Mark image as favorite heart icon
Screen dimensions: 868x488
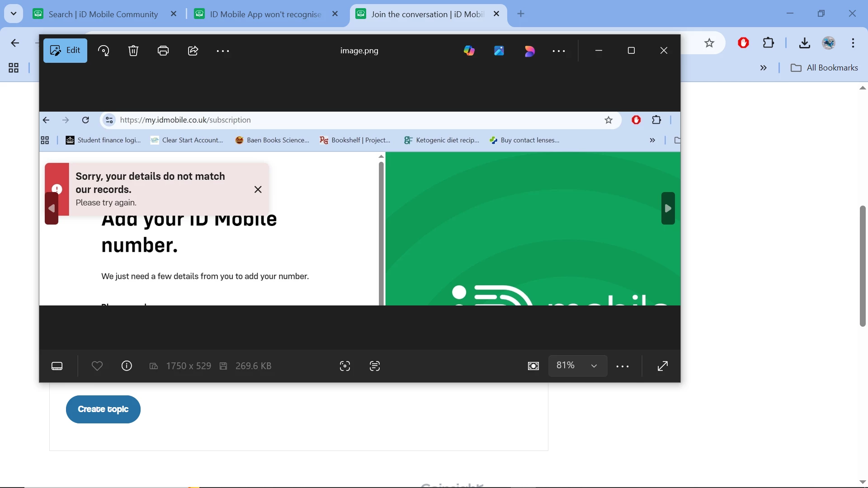tap(97, 366)
